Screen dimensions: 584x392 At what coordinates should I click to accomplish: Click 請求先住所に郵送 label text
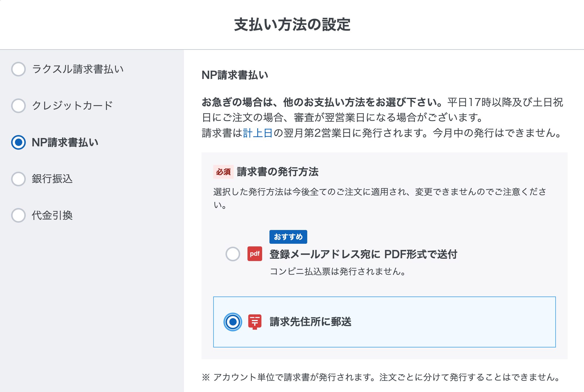(x=310, y=322)
